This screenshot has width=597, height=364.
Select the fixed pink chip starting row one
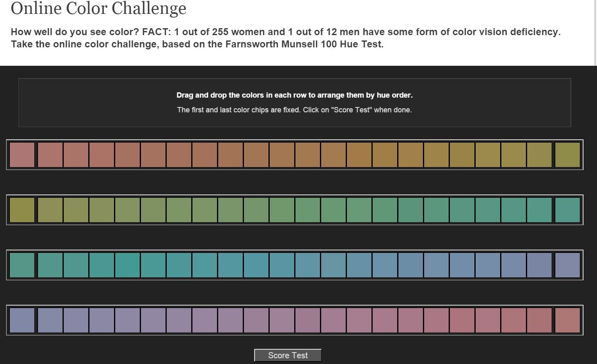(x=22, y=155)
